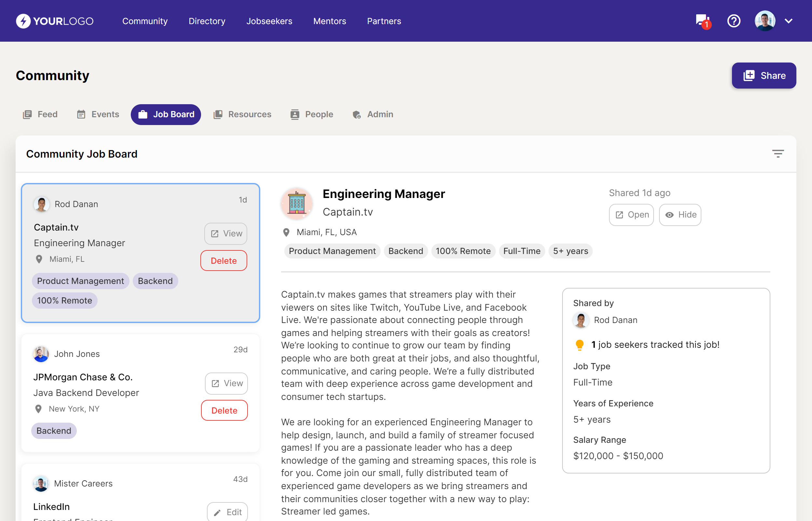The image size is (812, 521).
Task: Click the Captain.tv building logo icon
Action: pos(297,204)
